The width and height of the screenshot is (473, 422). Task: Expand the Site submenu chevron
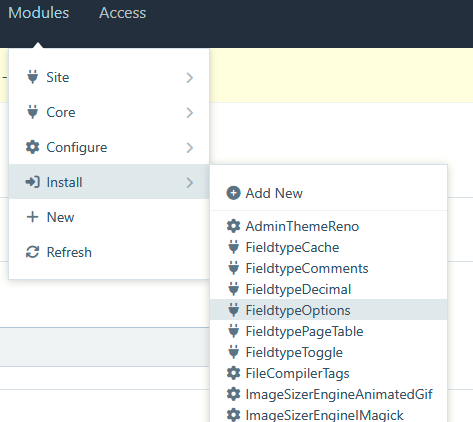(x=190, y=77)
